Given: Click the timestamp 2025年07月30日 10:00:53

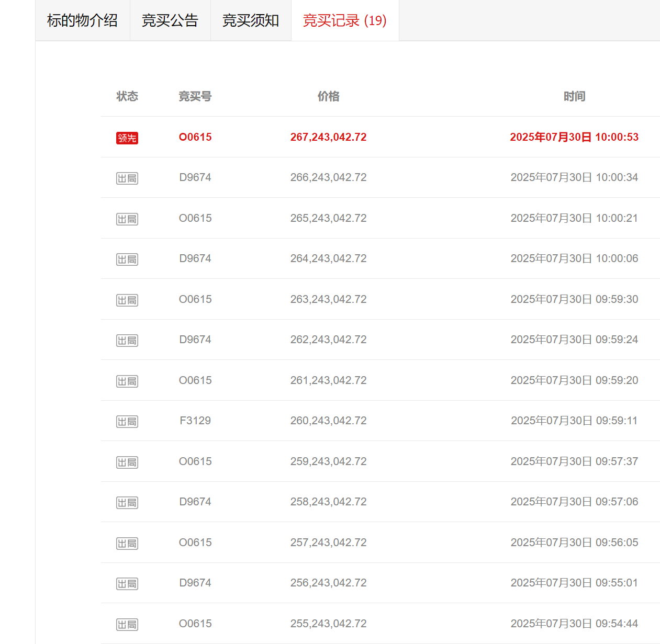Looking at the screenshot, I should point(574,137).
